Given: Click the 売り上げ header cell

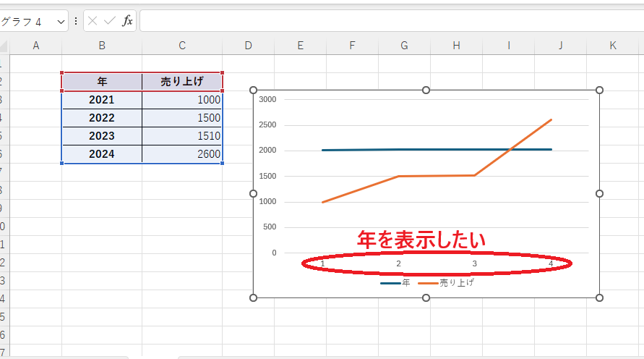Looking at the screenshot, I should tap(182, 81).
